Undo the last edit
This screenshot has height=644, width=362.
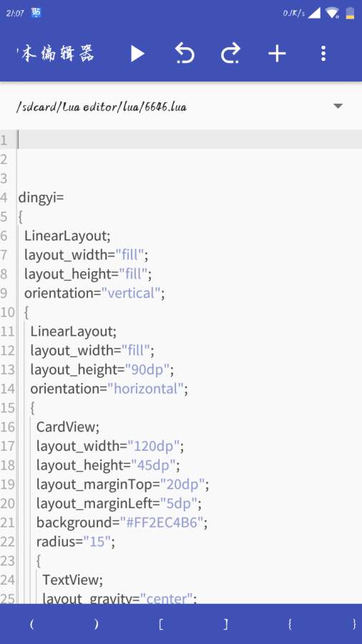[185, 54]
